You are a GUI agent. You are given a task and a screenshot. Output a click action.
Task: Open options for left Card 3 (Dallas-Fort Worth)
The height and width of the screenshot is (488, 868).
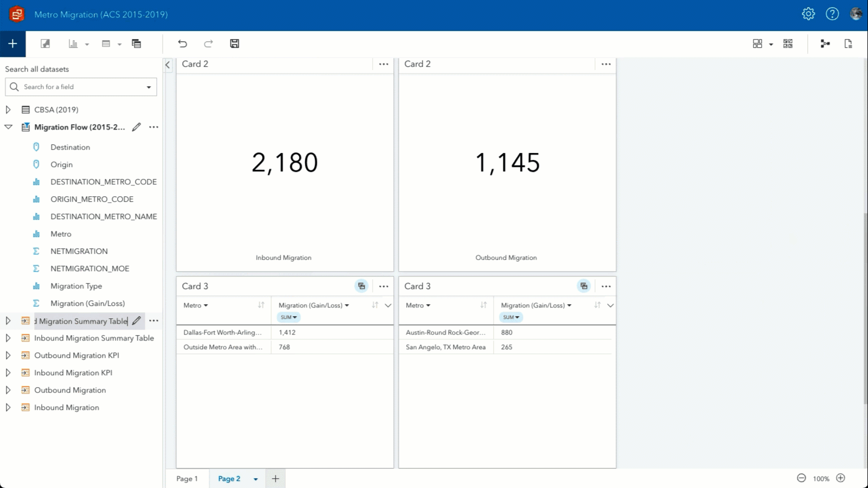point(384,286)
